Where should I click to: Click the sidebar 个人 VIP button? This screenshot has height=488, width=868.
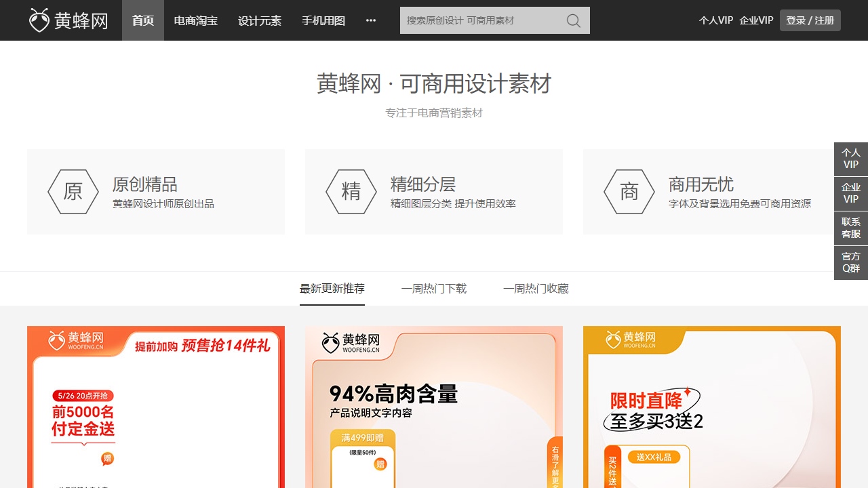(851, 159)
